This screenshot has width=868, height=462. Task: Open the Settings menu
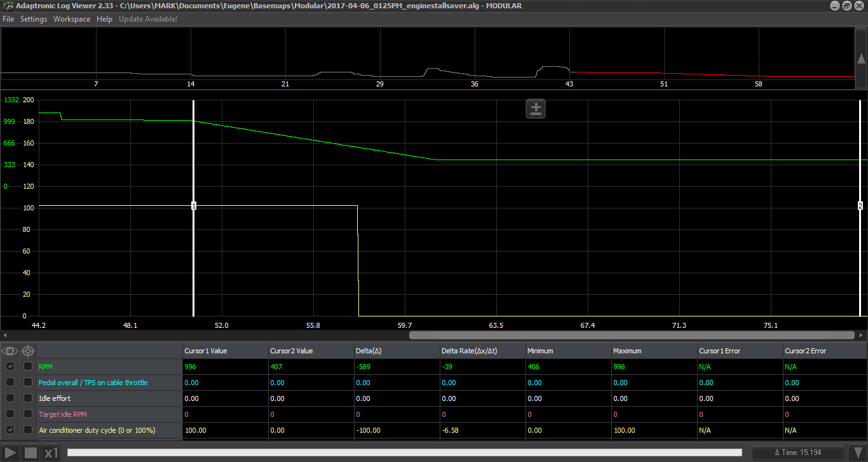34,19
